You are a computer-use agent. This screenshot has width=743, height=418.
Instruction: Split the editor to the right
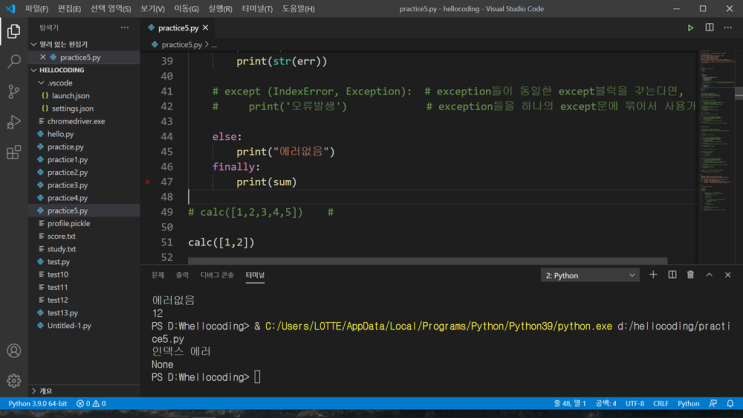709,27
